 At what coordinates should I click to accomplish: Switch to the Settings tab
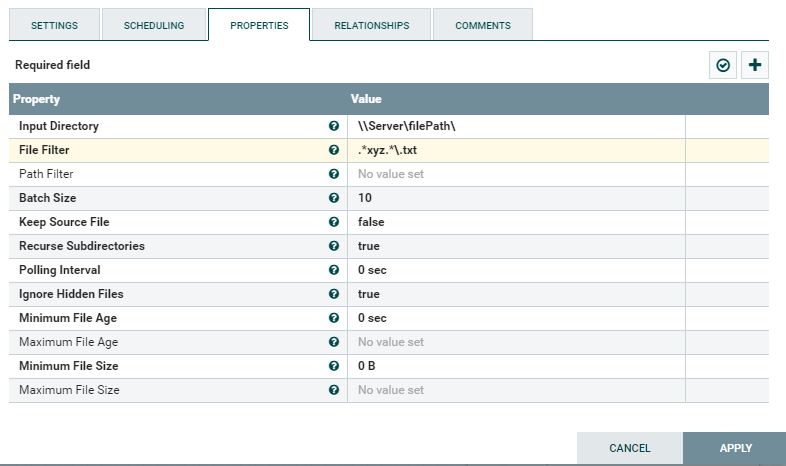tap(55, 25)
